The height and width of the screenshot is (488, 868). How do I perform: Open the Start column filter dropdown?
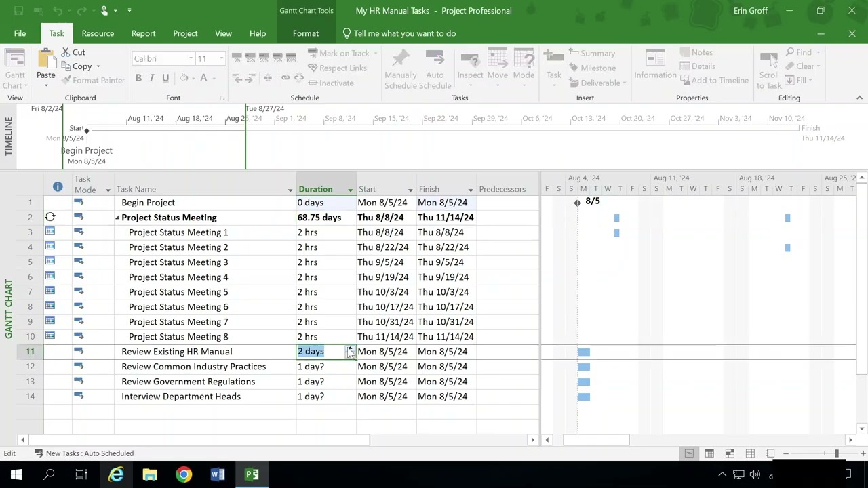coord(410,190)
